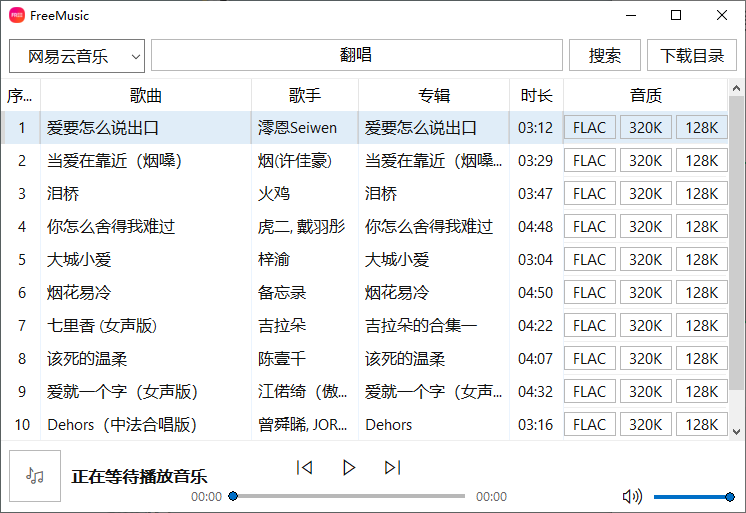Viewport: 746px width, 513px height.
Task: Select song title 烟花易冷
Action: coord(79,292)
